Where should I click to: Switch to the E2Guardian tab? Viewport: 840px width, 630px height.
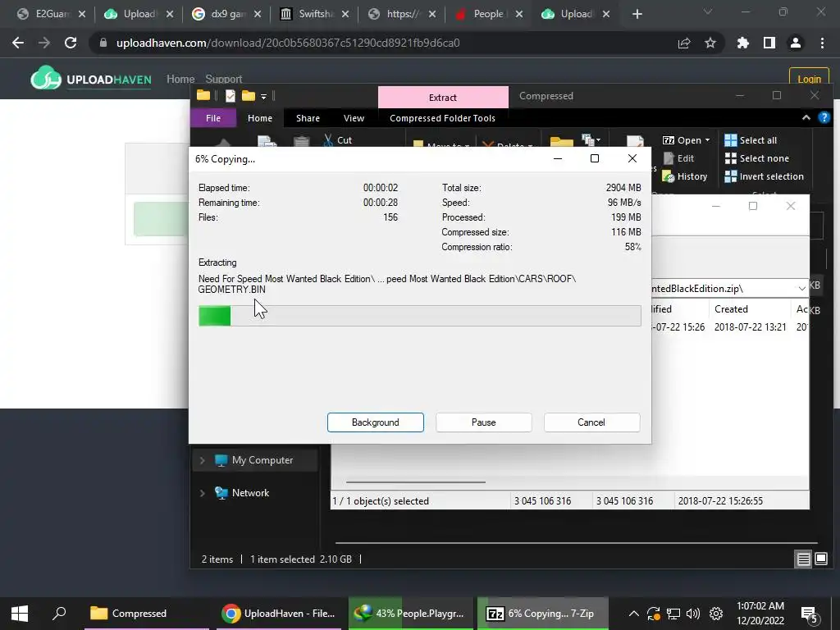click(x=51, y=14)
